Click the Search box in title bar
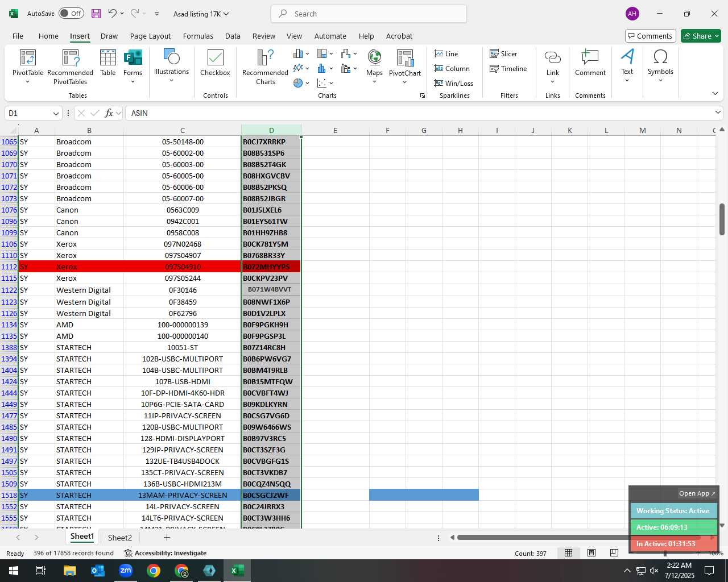Viewport: 728px width, 582px height. (x=369, y=14)
